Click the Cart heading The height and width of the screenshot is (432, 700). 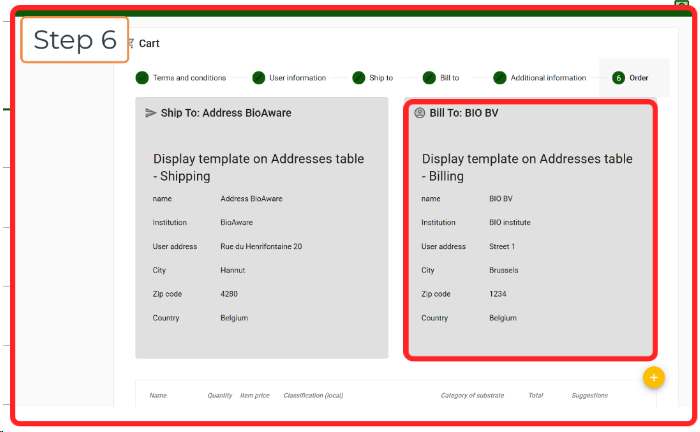[x=148, y=44]
